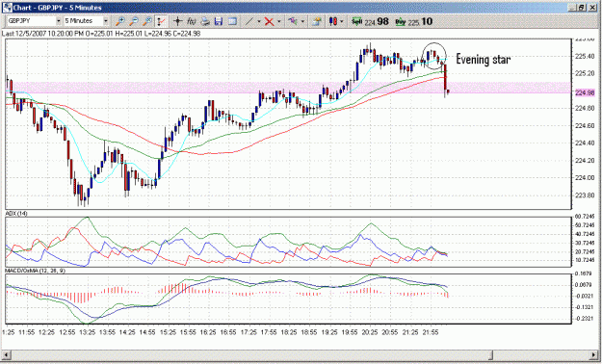Click the floppy disk save icon
Screen dimensions: 602x364
point(219,21)
